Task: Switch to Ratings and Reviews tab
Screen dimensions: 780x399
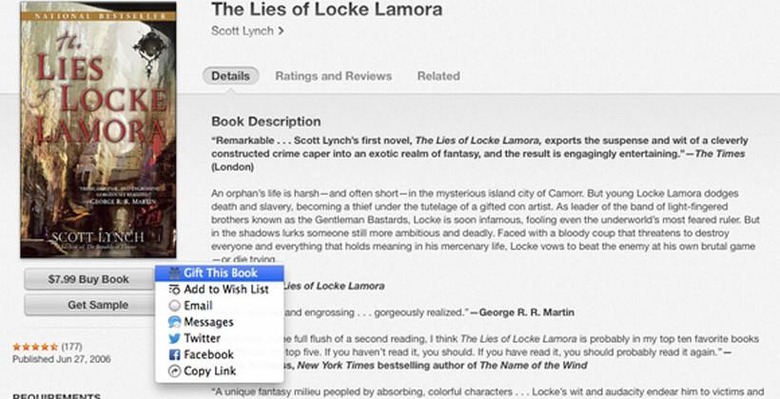Action: (333, 76)
